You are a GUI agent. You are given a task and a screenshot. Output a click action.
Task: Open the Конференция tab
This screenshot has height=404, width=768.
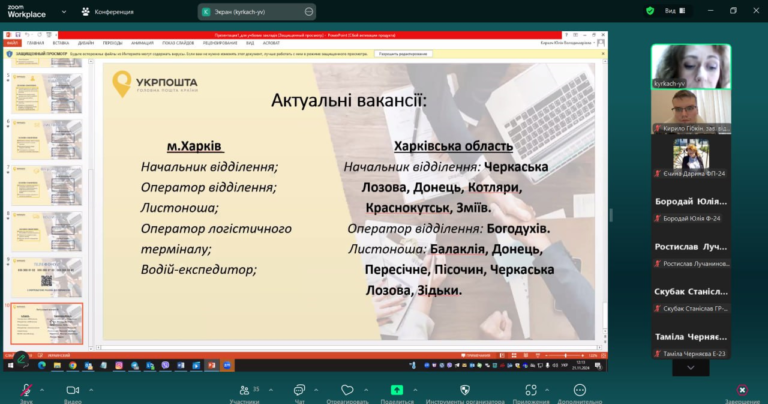pyautogui.click(x=107, y=12)
